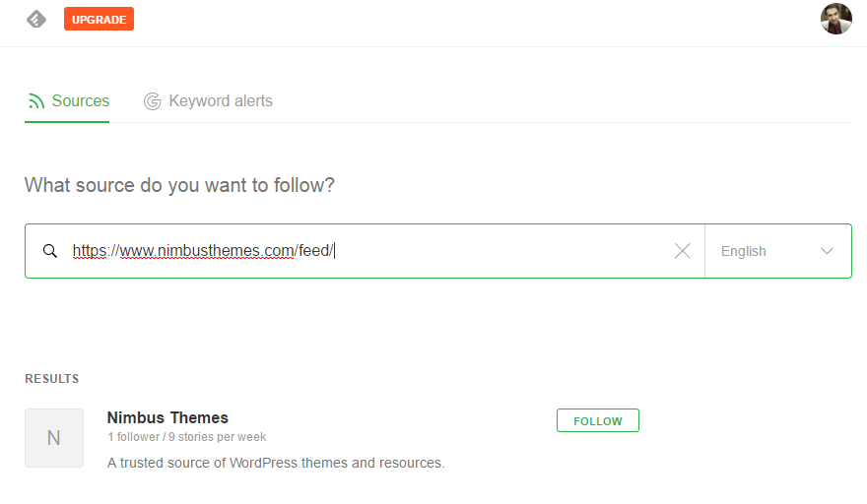The width and height of the screenshot is (867, 504).
Task: Follow the Nimbus Themes feed
Action: (x=598, y=420)
